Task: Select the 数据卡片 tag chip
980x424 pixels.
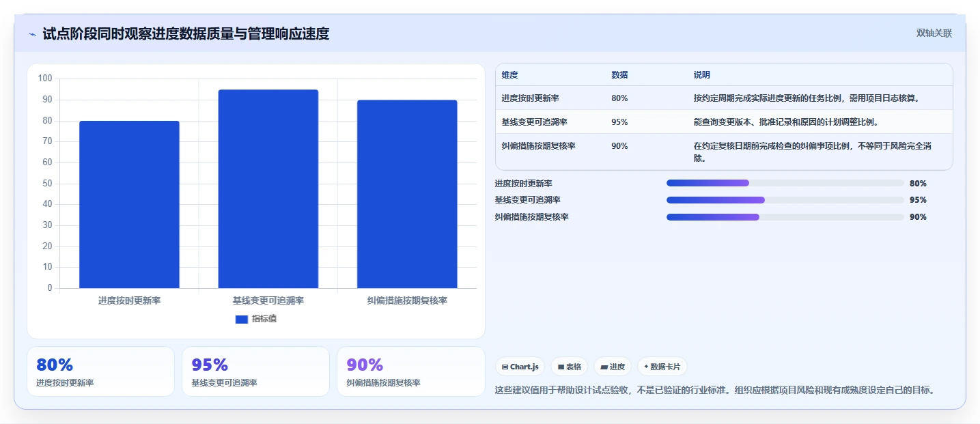Action: [x=662, y=367]
